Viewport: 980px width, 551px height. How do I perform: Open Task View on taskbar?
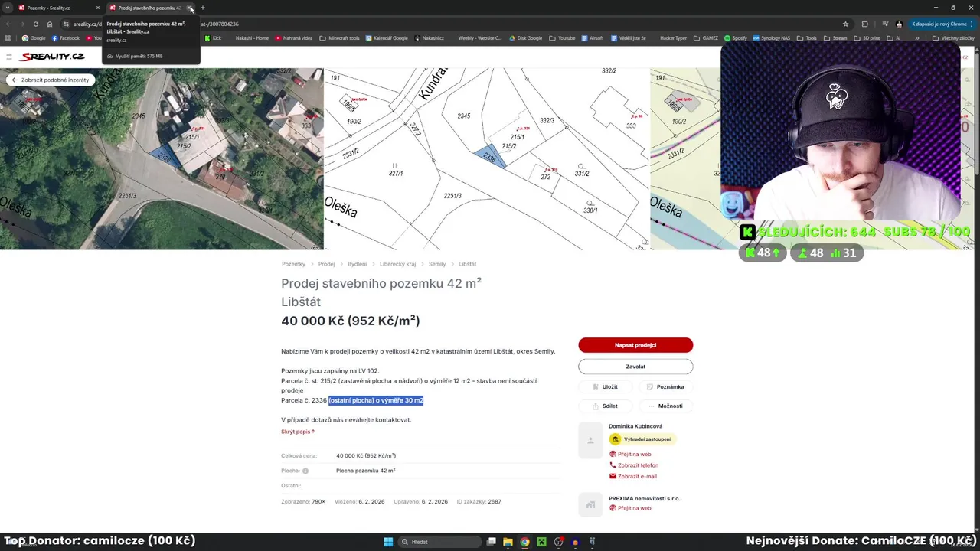[x=492, y=542]
